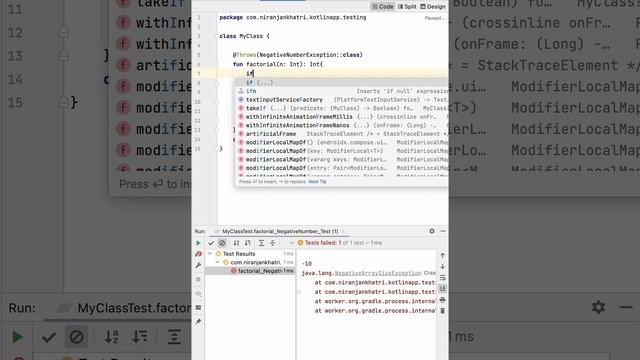Click the @Throws annotation line
640x360 pixels.
pos(298,55)
